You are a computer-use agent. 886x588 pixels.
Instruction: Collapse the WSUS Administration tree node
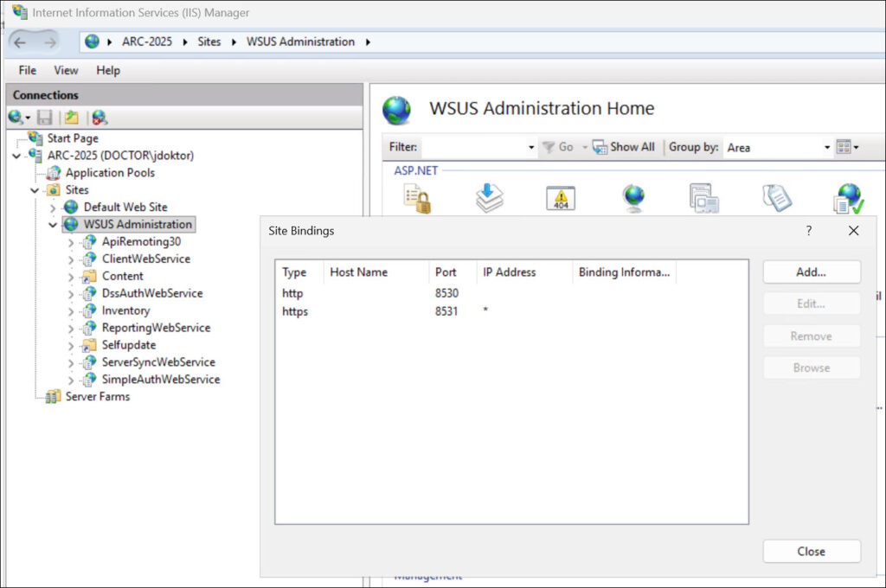coord(53,225)
